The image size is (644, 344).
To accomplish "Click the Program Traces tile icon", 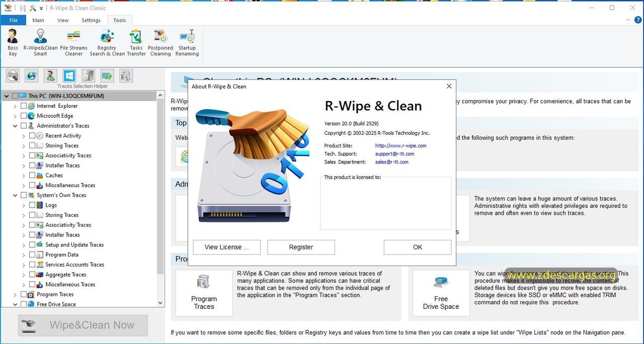I will 204,282.
